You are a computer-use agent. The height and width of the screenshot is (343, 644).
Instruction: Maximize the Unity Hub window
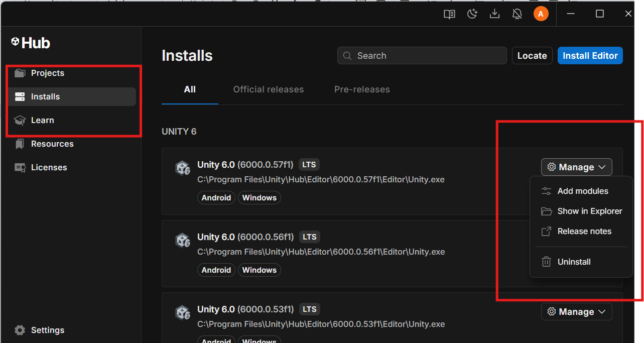(599, 14)
